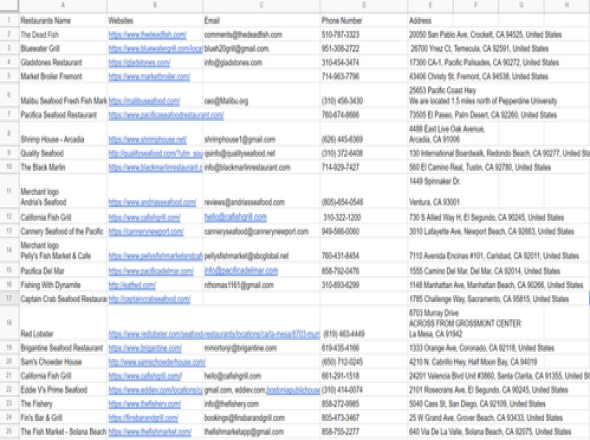Select column D header
The height and width of the screenshot is (440, 590).
pyautogui.click(x=364, y=5)
